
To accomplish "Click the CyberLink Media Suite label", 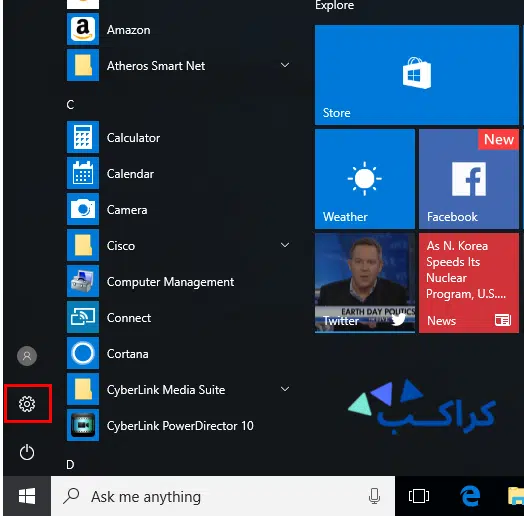I will [166, 390].
